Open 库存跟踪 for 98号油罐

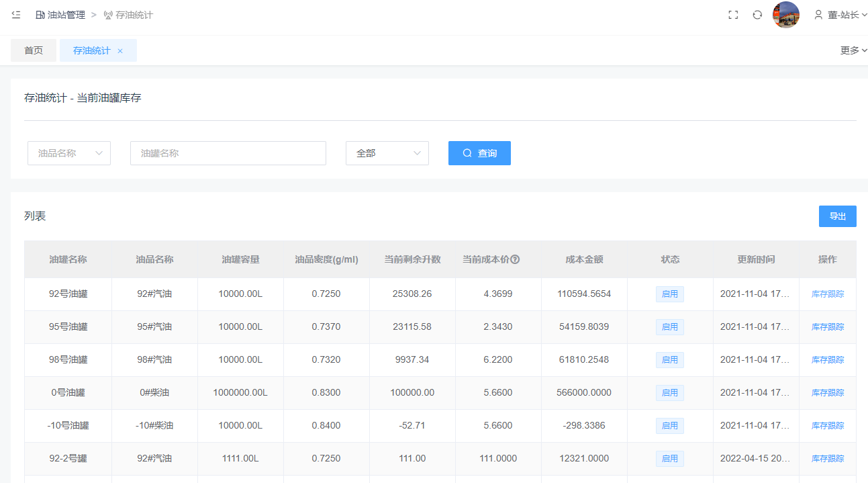[x=828, y=360]
